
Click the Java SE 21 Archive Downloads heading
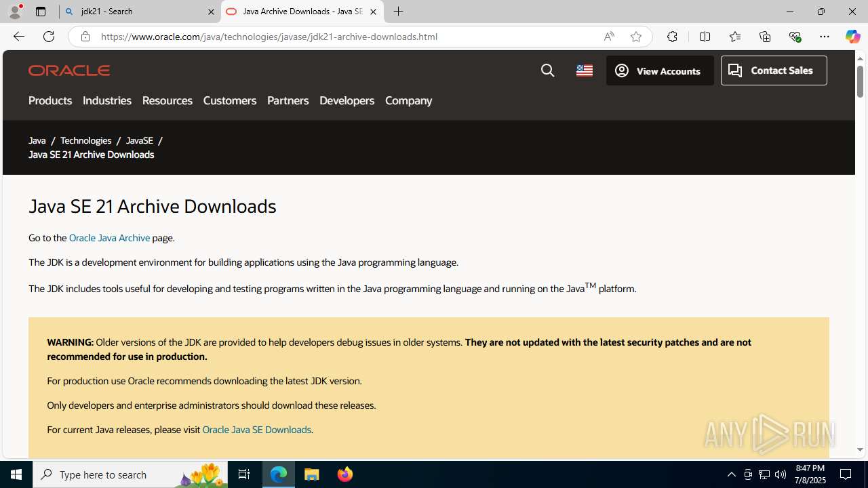pyautogui.click(x=153, y=206)
